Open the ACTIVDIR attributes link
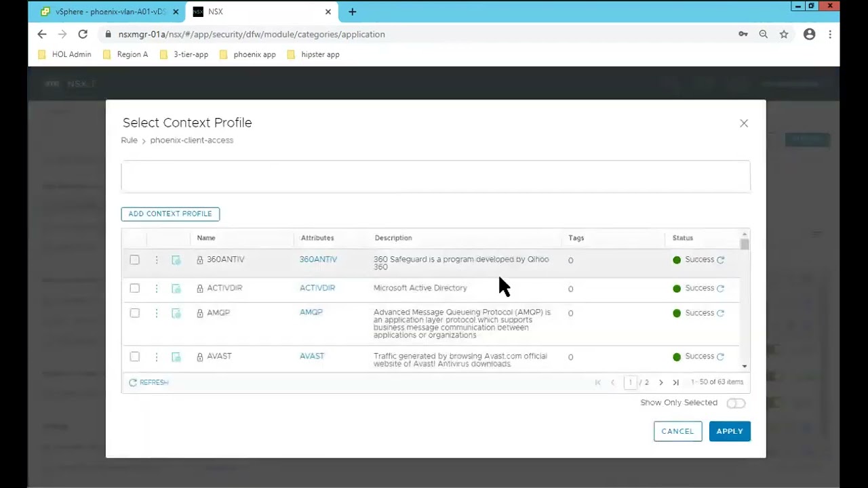 317,288
